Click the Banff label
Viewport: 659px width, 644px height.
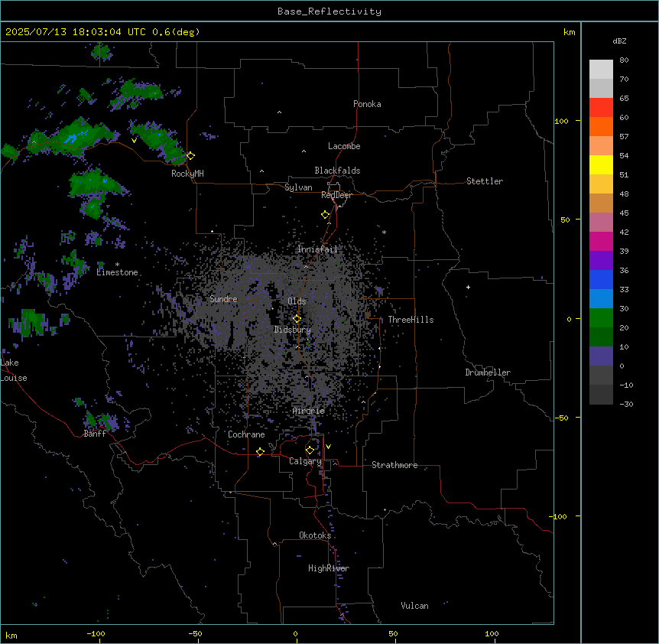point(95,434)
